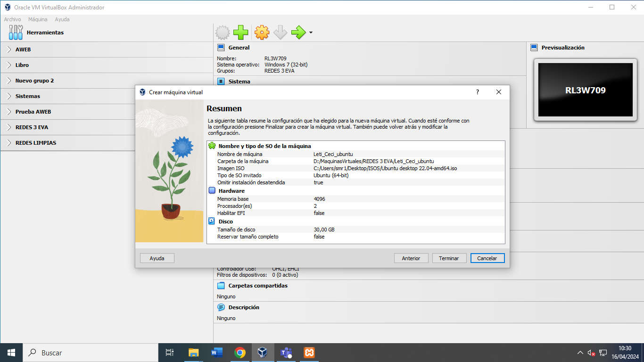Open the Máquina menu

coord(38,19)
